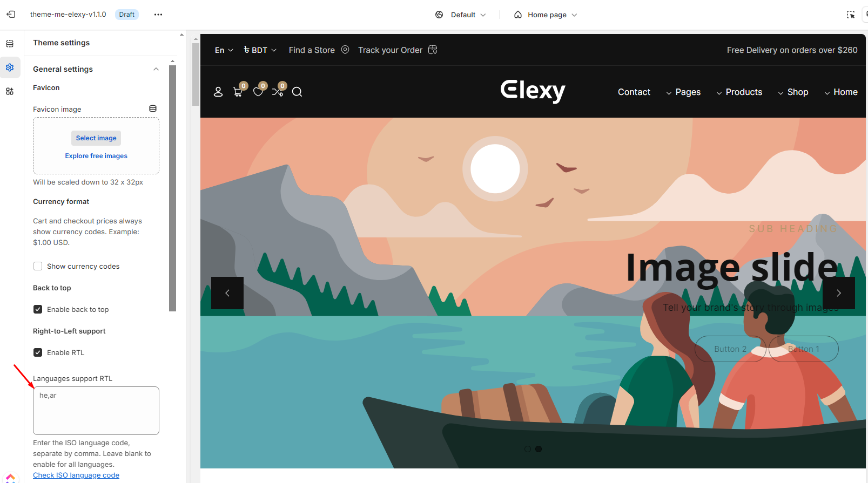Open the three-dot more actions menu

[158, 15]
